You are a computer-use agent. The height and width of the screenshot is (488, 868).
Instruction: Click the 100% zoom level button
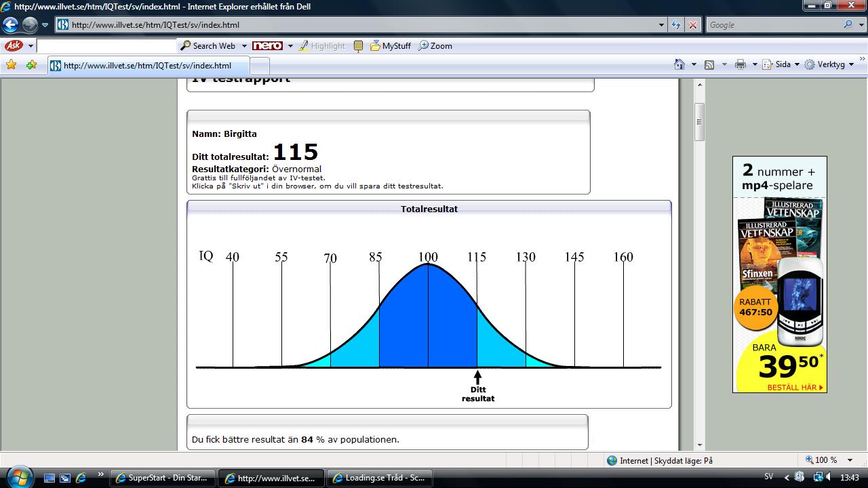[822, 460]
